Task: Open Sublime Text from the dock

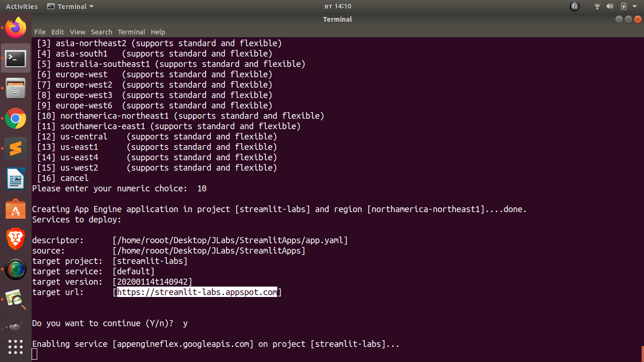Action: click(x=16, y=149)
